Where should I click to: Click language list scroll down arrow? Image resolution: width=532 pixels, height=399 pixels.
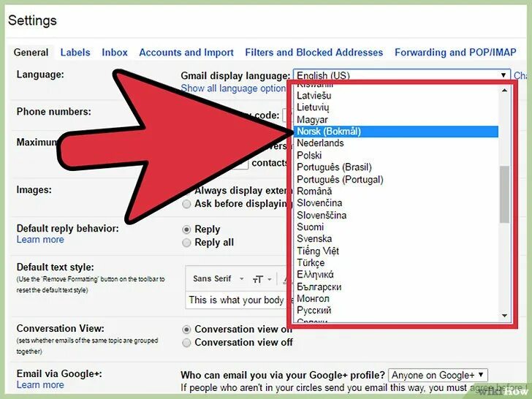point(504,316)
